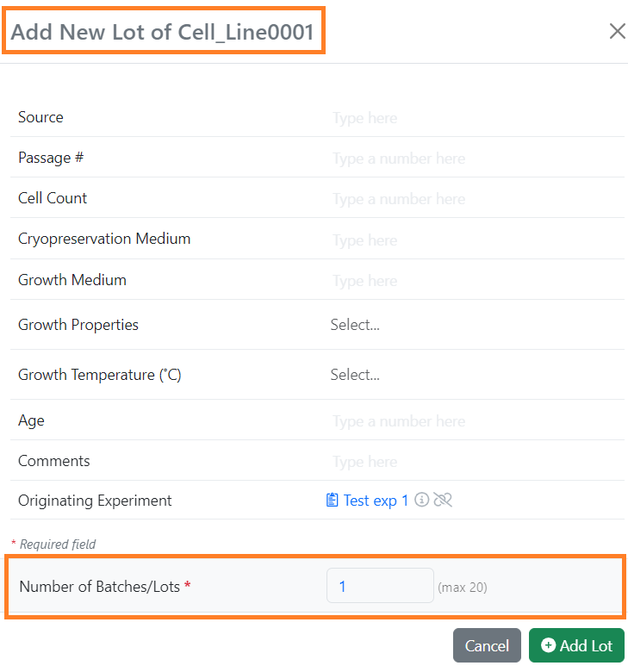
Task: Focus the Cell Count number field
Action: (x=476, y=199)
